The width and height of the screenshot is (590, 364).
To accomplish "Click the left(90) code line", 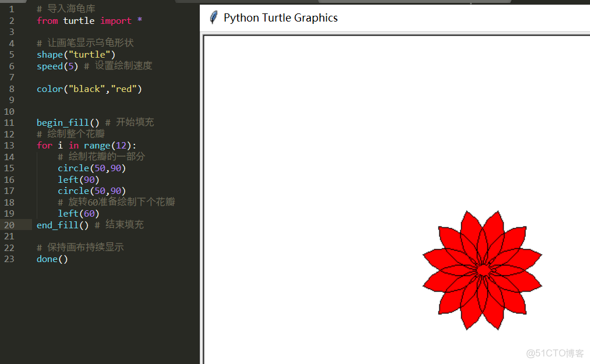I will [x=78, y=179].
